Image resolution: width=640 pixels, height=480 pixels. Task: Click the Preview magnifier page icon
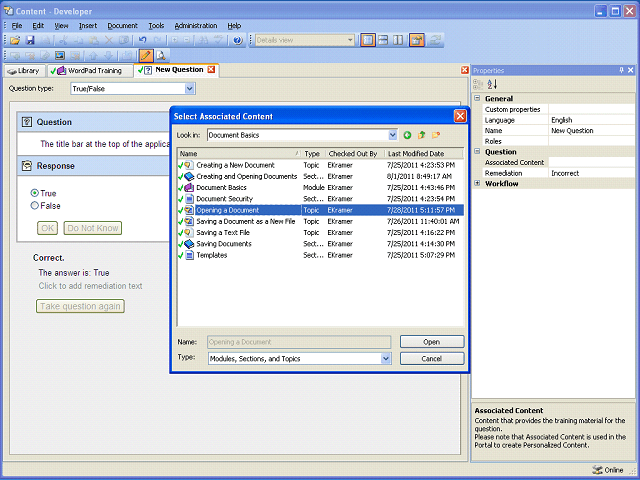point(161,55)
